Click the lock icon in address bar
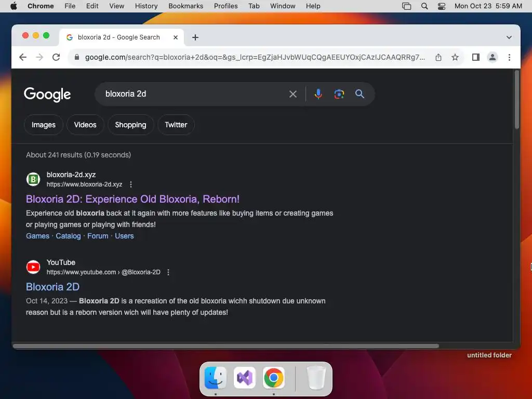Screen dimensions: 532x399 coord(77,57)
